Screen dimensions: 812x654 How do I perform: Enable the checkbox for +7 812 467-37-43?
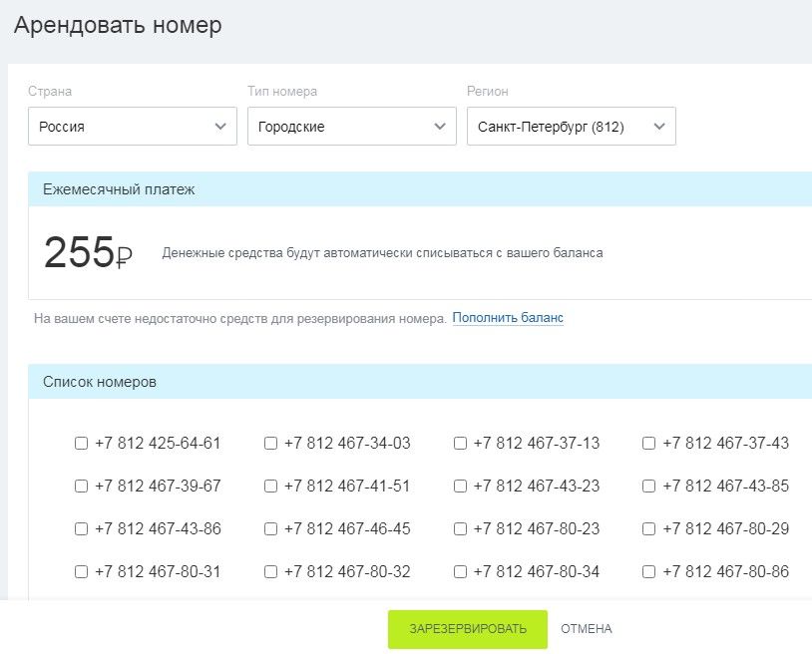[x=648, y=444]
